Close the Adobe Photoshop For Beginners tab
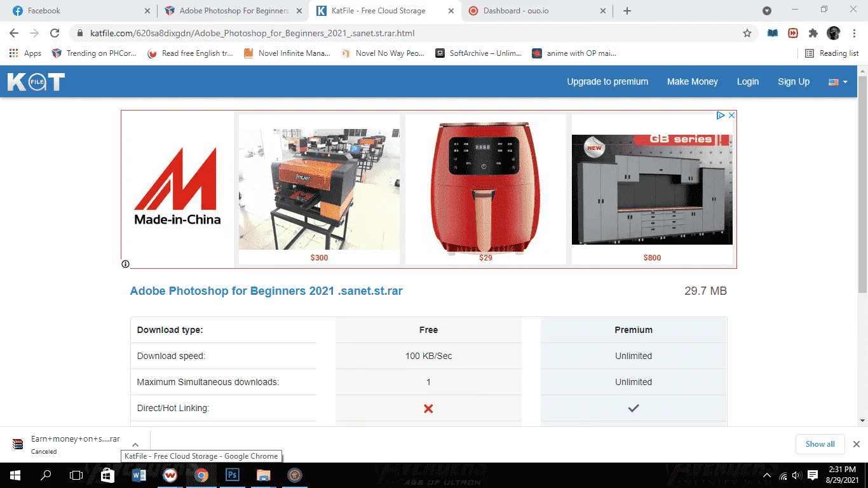Viewport: 868px width, 488px height. point(299,11)
